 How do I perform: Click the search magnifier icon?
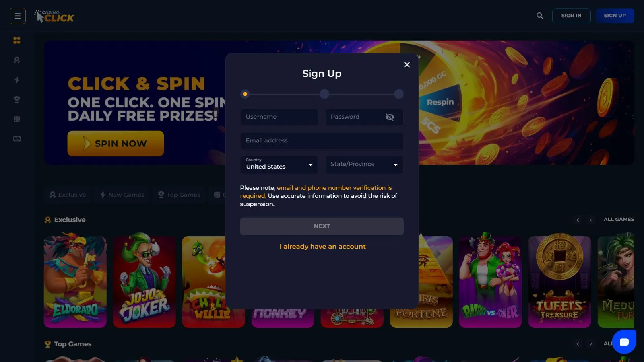point(540,16)
